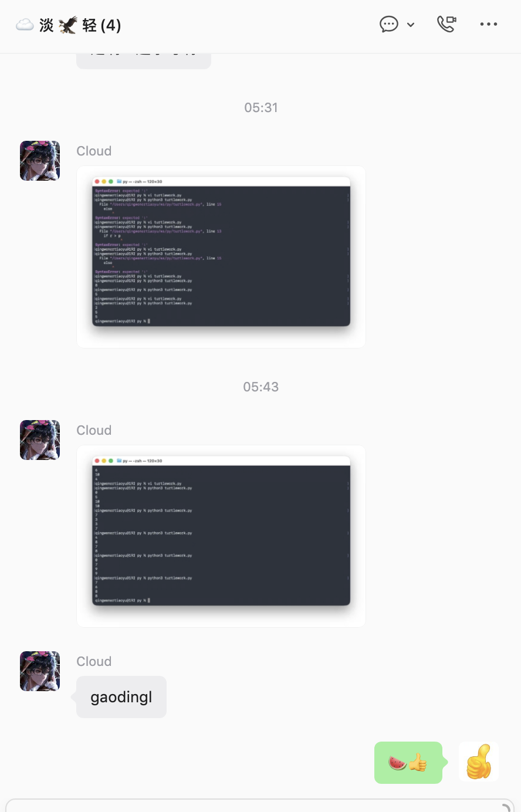Viewport: 521px width, 812px height.
Task: Focus the message input box at bottom
Action: (260, 805)
